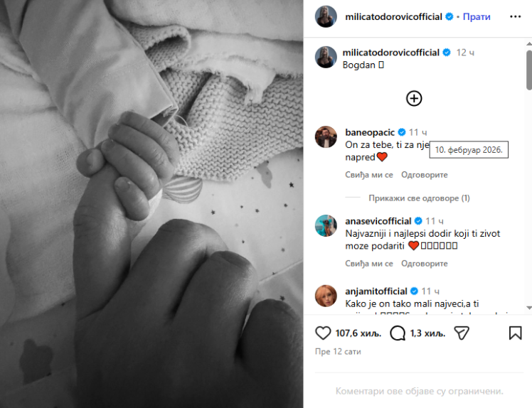View likes count 107,6 хиљ.
Image resolution: width=532 pixels, height=408 pixels.
(x=358, y=333)
